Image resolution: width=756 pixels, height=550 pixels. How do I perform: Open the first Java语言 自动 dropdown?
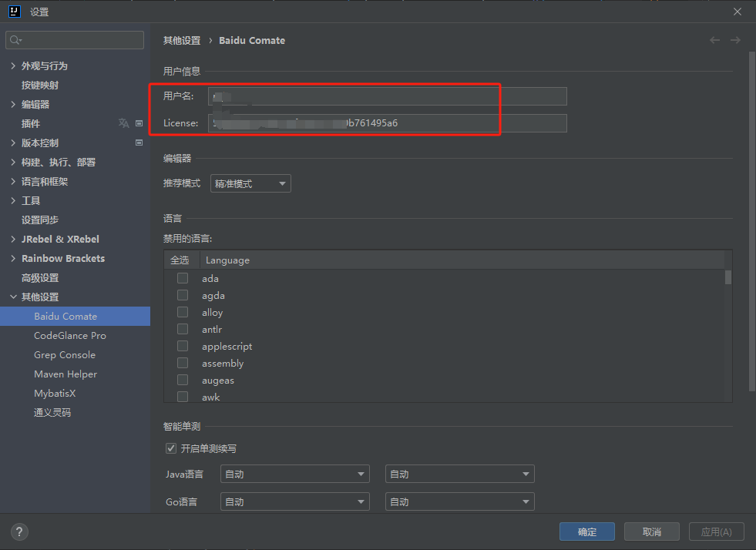point(295,474)
